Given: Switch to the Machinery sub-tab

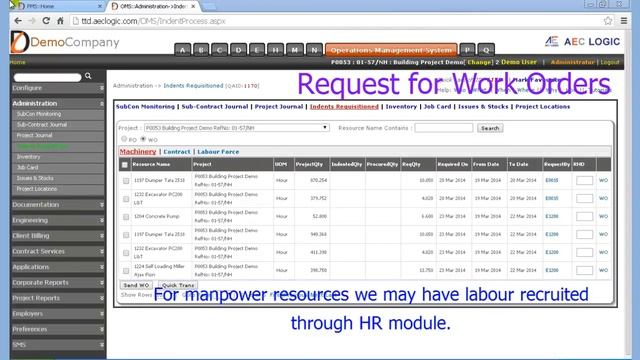Looking at the screenshot, I should coord(138,151).
